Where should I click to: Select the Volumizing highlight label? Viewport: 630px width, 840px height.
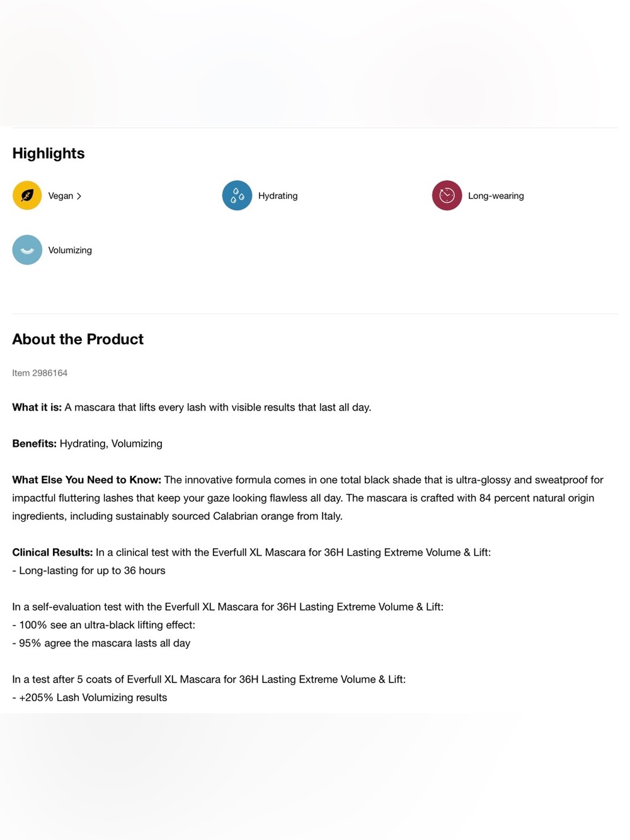click(x=70, y=250)
